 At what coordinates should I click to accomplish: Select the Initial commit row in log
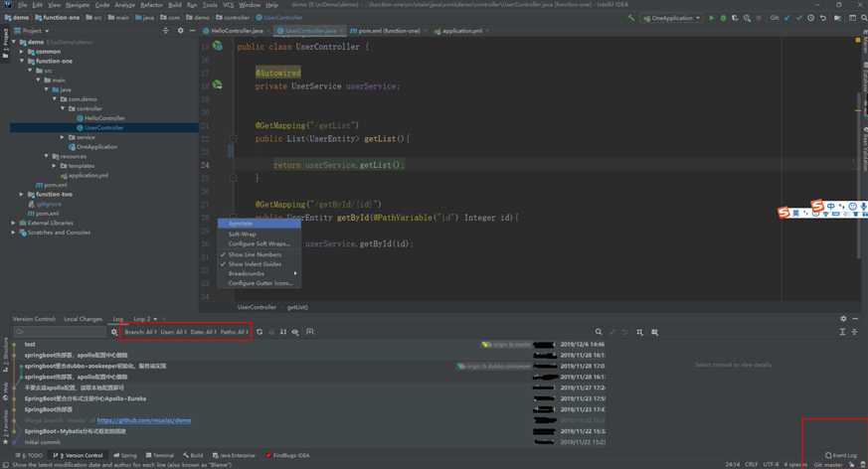click(x=43, y=442)
